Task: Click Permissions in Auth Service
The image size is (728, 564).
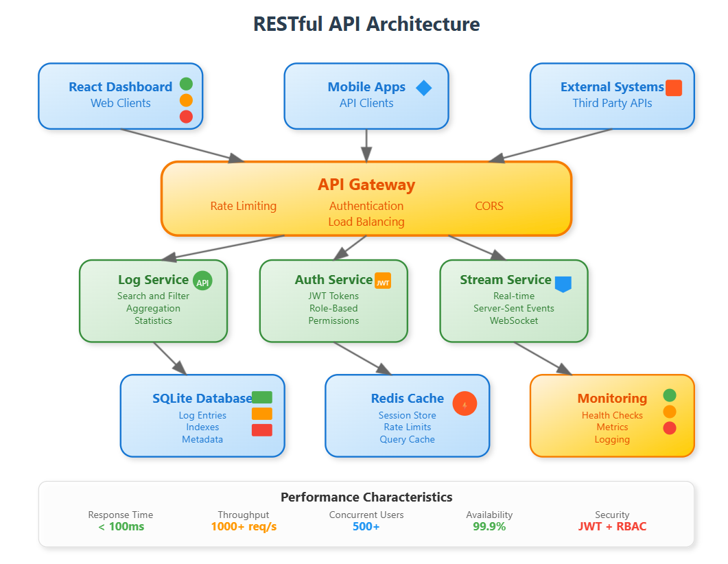Action: [x=333, y=320]
